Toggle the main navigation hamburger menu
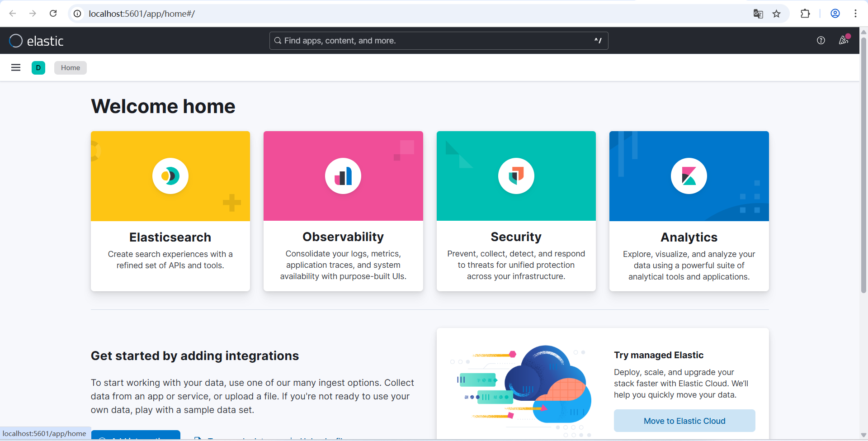The image size is (868, 441). [16, 68]
